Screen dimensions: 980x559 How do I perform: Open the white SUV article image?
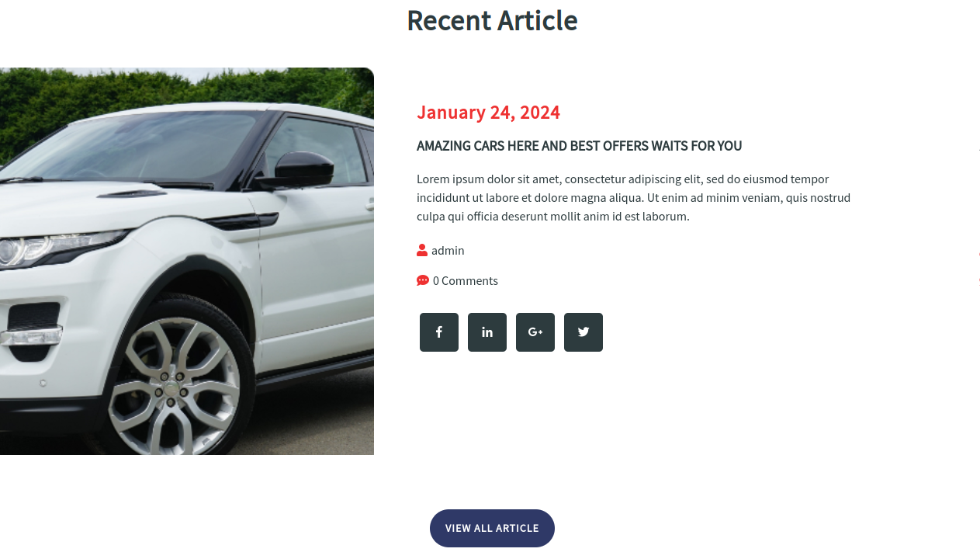(187, 261)
